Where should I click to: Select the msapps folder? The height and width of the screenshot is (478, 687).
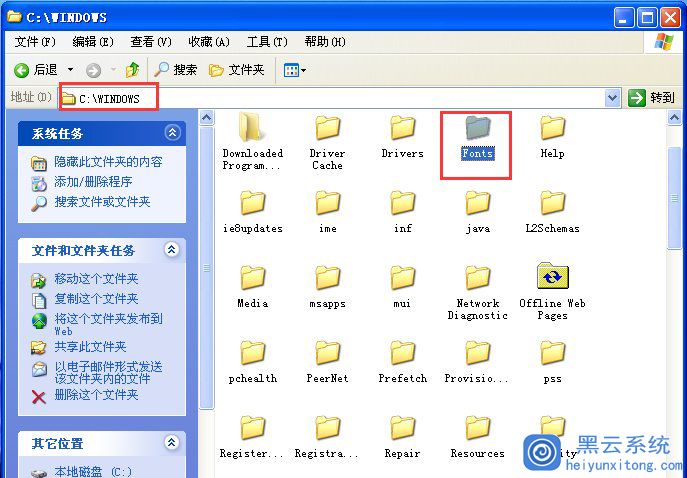327,287
